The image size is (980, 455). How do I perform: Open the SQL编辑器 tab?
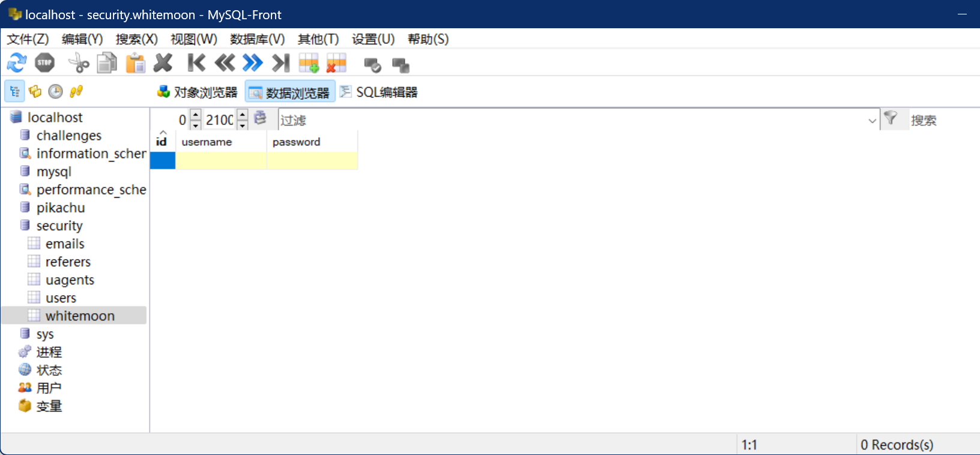378,92
